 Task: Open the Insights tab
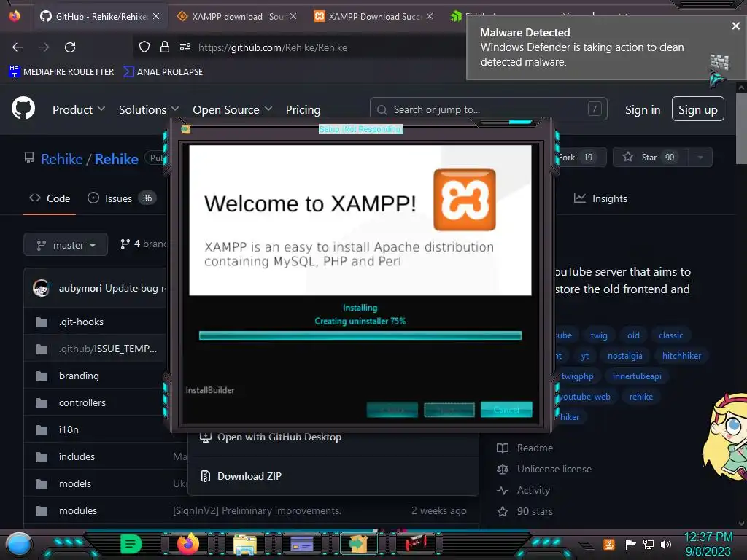pos(600,198)
